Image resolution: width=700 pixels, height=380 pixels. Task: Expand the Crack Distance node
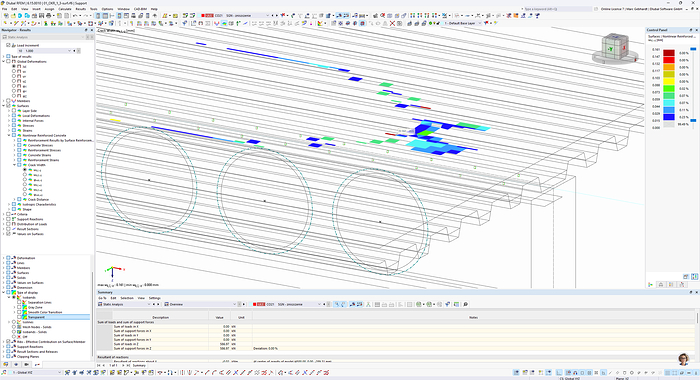pyautogui.click(x=14, y=200)
